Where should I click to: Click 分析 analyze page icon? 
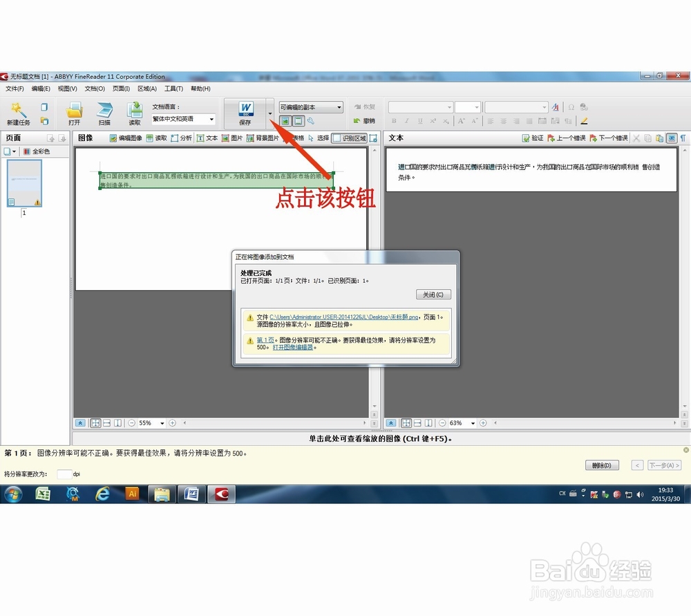point(181,138)
